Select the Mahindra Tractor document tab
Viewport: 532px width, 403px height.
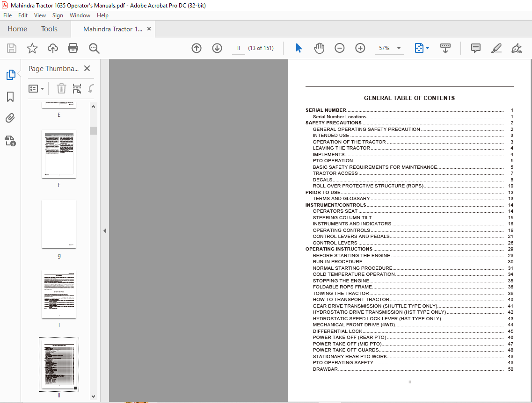tap(113, 29)
